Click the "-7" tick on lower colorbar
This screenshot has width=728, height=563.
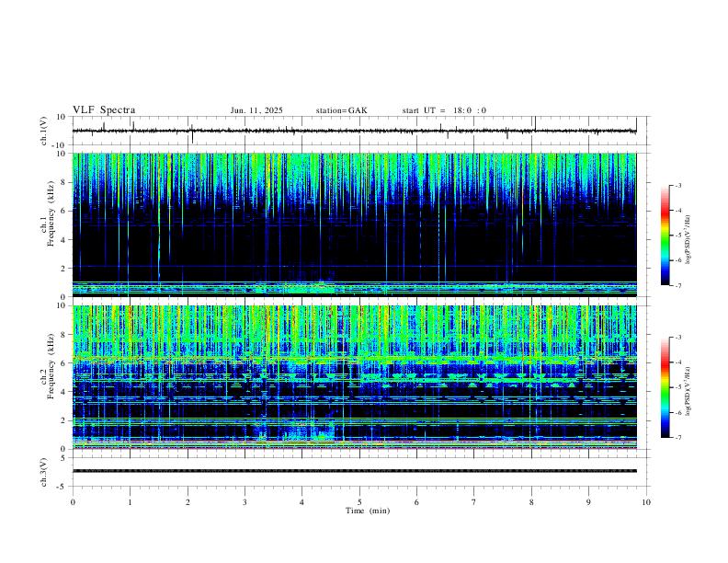click(677, 438)
